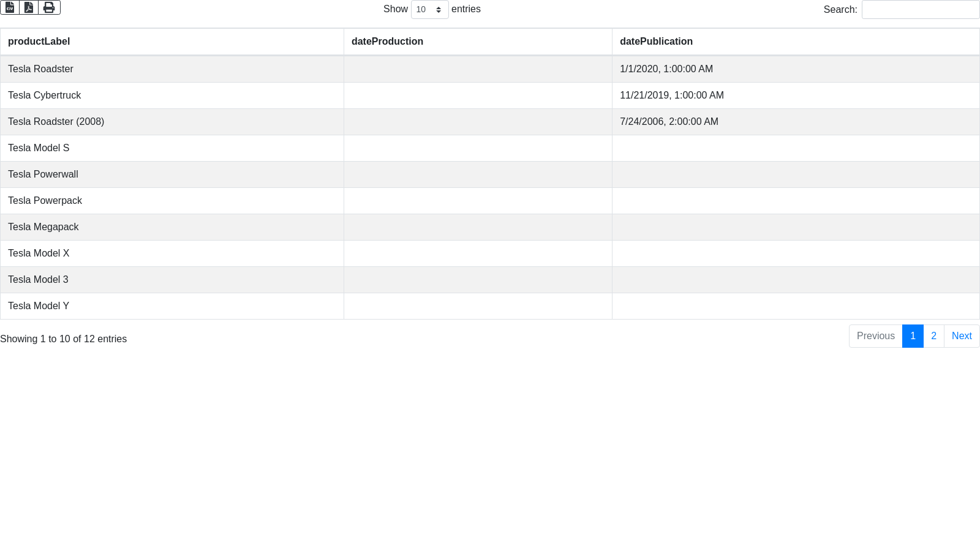Click the Next pagination button
The image size is (980, 551).
(x=962, y=336)
